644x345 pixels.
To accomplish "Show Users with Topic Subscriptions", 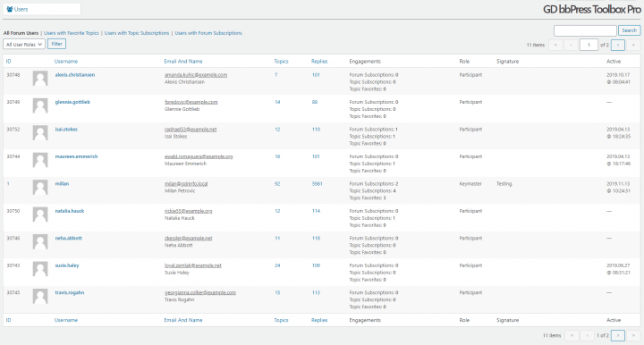I will tap(136, 33).
